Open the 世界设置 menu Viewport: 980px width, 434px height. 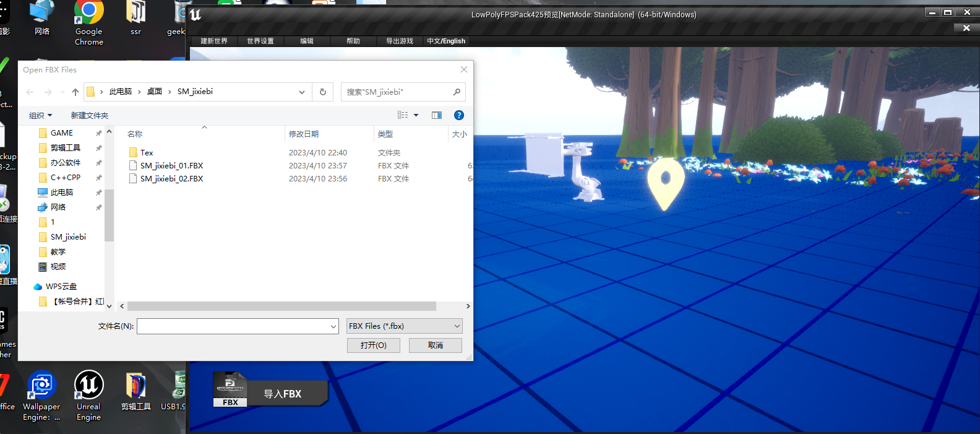tap(260, 41)
